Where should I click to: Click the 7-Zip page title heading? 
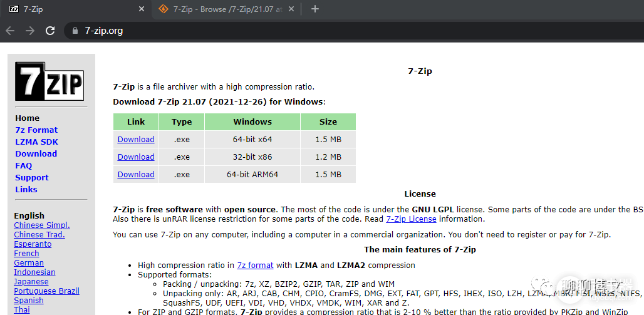[420, 71]
